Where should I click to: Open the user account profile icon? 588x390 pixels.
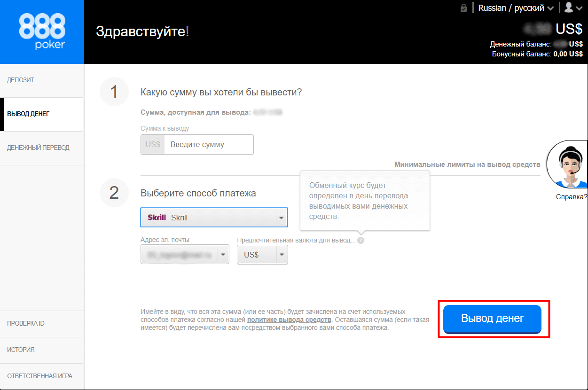point(573,8)
